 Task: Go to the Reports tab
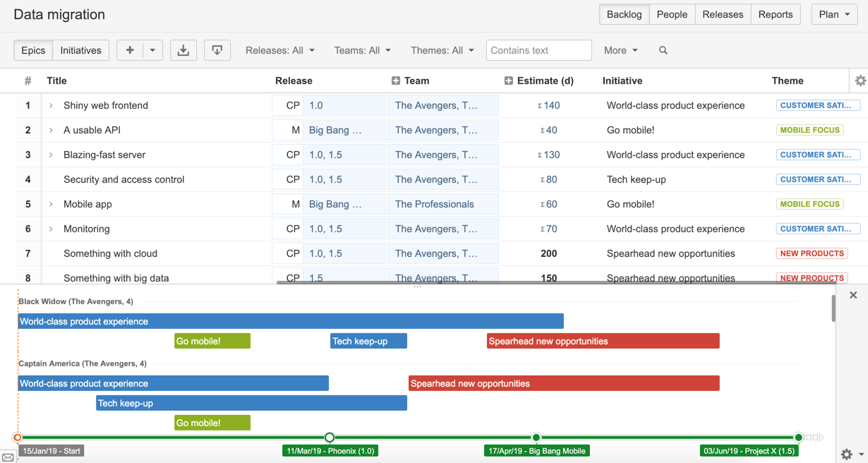(x=776, y=14)
